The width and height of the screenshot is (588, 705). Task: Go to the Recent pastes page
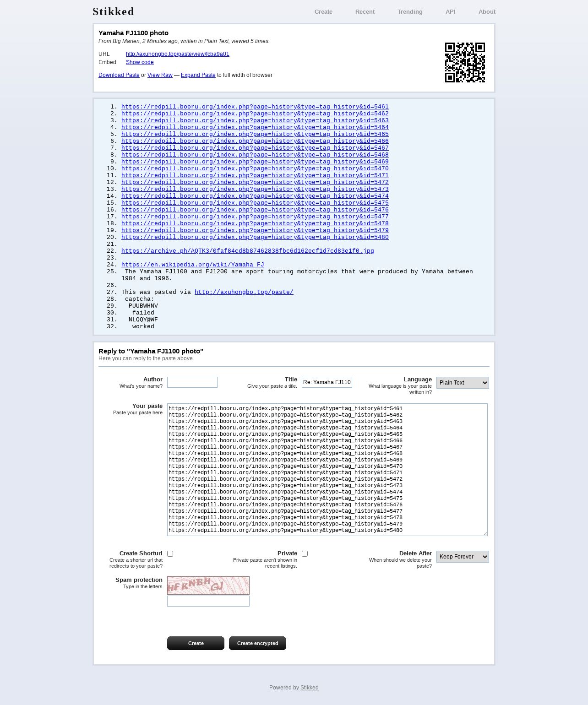(365, 12)
